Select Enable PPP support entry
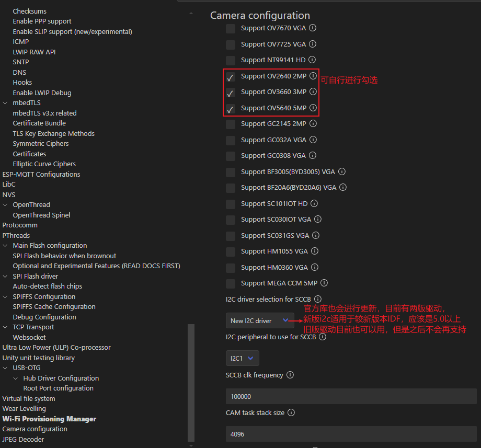This screenshot has width=481, height=448. pyautogui.click(x=42, y=21)
